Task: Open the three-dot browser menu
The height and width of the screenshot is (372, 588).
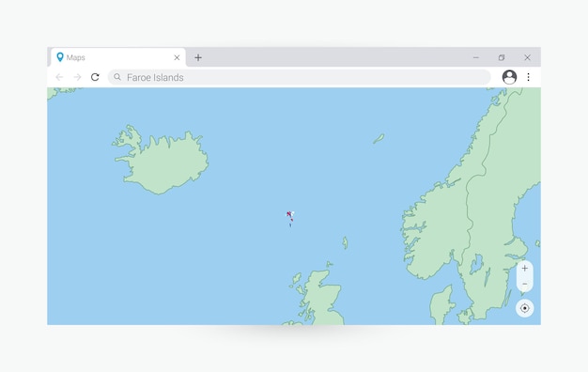Action: 529,77
